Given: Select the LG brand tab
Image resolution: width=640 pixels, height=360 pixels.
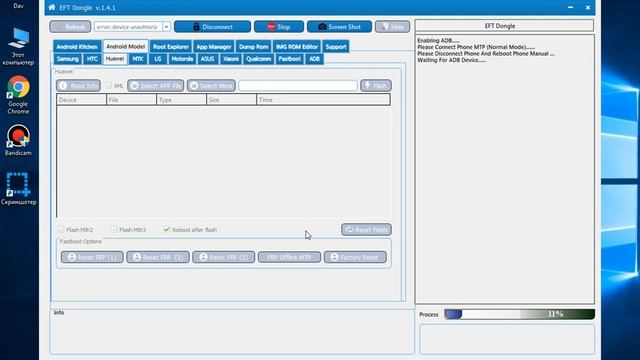Looking at the screenshot, I should [158, 59].
